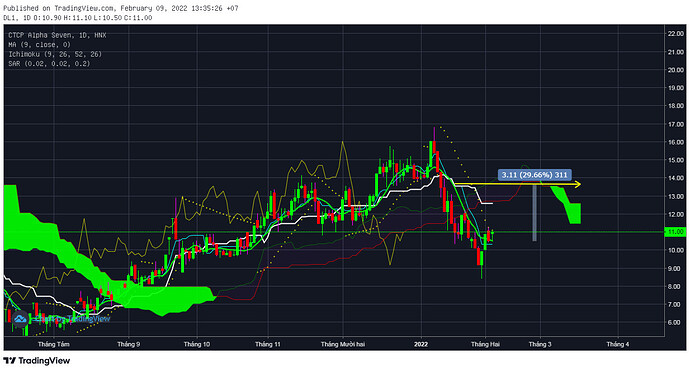
Task: Click the 17.00 price axis label
Action: click(x=675, y=125)
